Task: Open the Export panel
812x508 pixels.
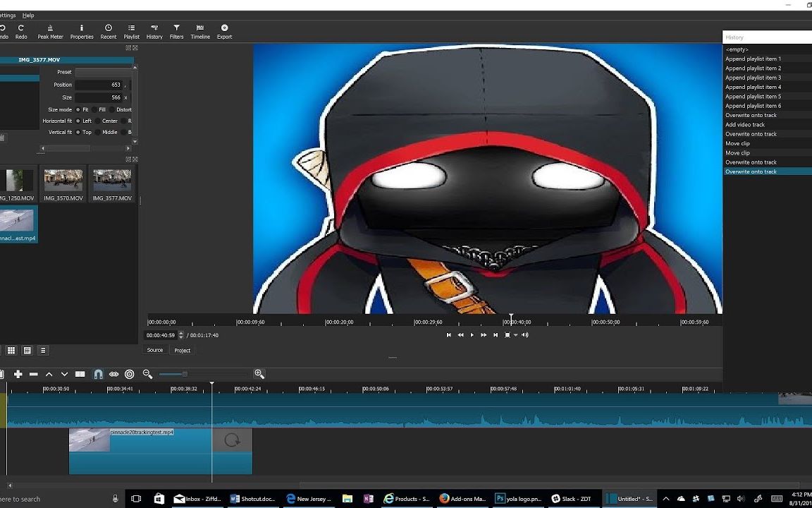Action: [x=224, y=32]
